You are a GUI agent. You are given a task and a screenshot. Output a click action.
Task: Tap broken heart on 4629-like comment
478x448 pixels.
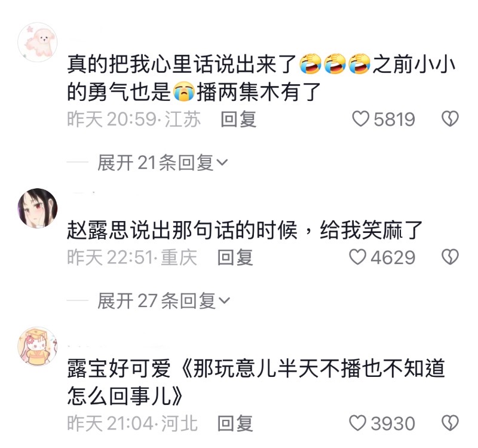450,257
